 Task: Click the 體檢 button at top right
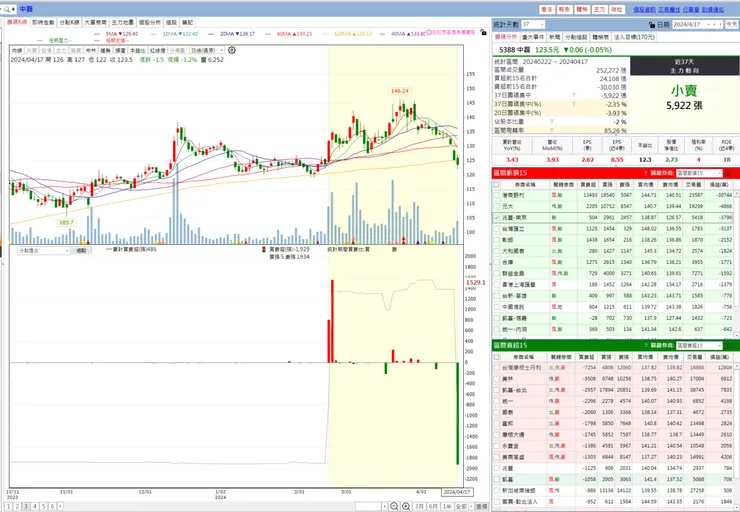(582, 9)
